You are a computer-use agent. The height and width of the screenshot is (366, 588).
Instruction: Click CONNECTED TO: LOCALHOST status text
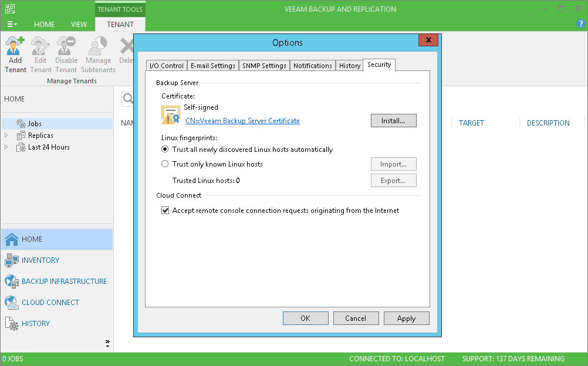[397, 359]
